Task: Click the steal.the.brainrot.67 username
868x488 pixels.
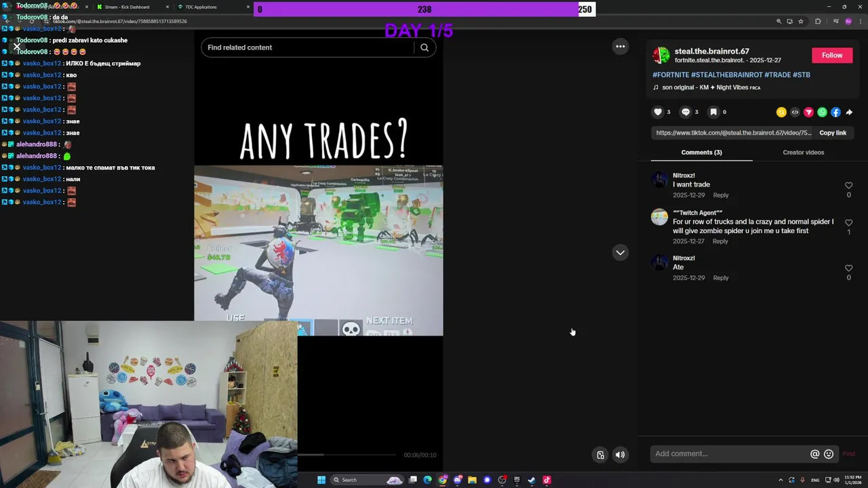Action: [711, 52]
